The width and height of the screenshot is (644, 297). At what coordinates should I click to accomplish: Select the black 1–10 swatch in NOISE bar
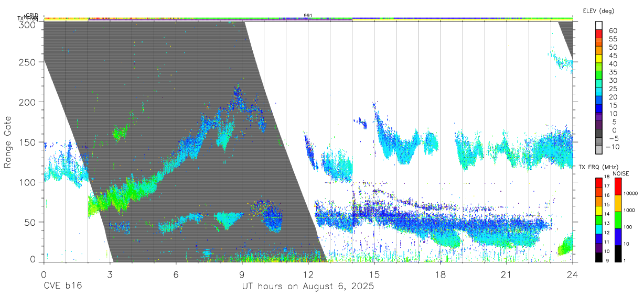[x=618, y=253]
